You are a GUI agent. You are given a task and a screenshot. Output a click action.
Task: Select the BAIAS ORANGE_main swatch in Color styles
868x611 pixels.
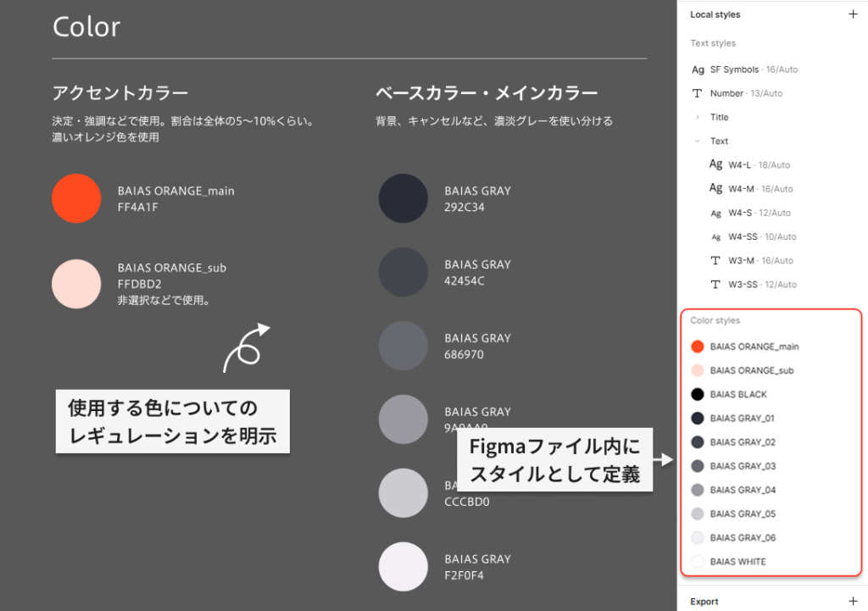click(x=698, y=347)
